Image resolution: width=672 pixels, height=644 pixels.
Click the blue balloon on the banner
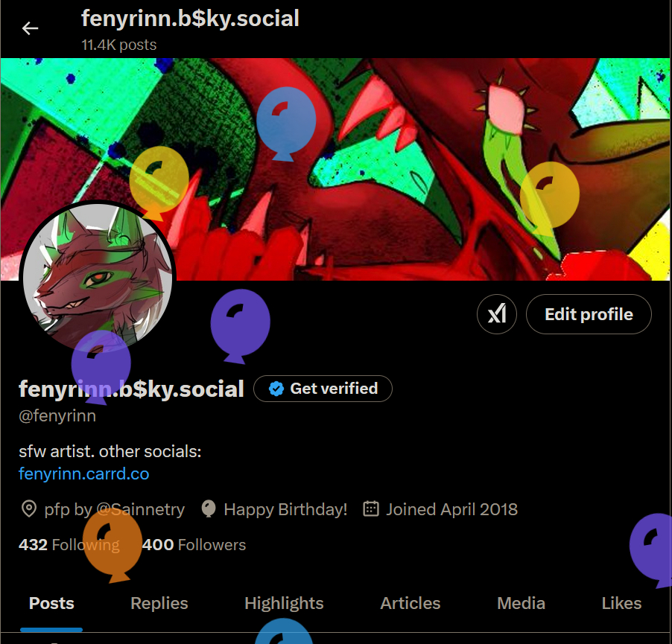pyautogui.click(x=285, y=121)
